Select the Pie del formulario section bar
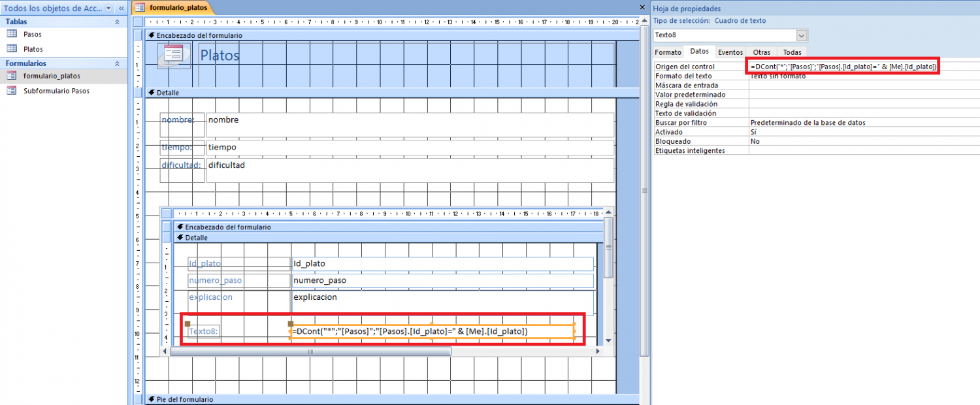The height and width of the screenshot is (405, 980). 391,399
